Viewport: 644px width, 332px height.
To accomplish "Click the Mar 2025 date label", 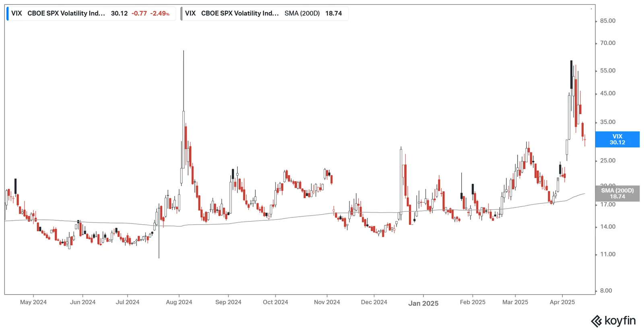I will (515, 302).
